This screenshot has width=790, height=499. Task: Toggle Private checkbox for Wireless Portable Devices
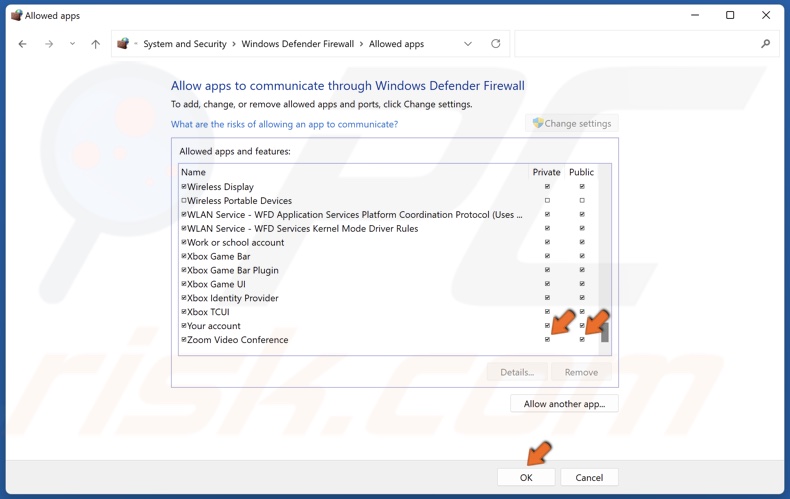547,201
